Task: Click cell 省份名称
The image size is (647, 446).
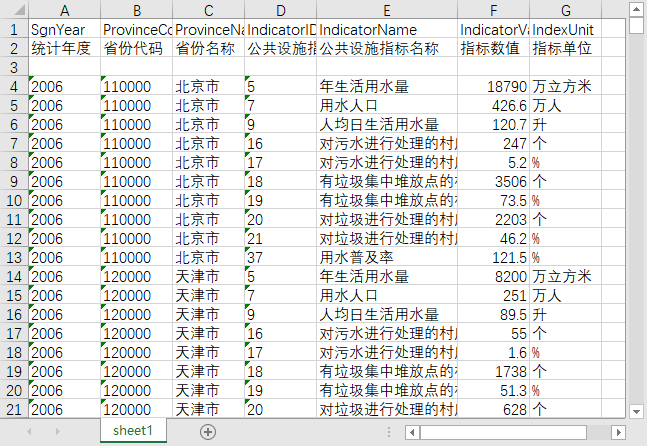Action: pyautogui.click(x=209, y=48)
